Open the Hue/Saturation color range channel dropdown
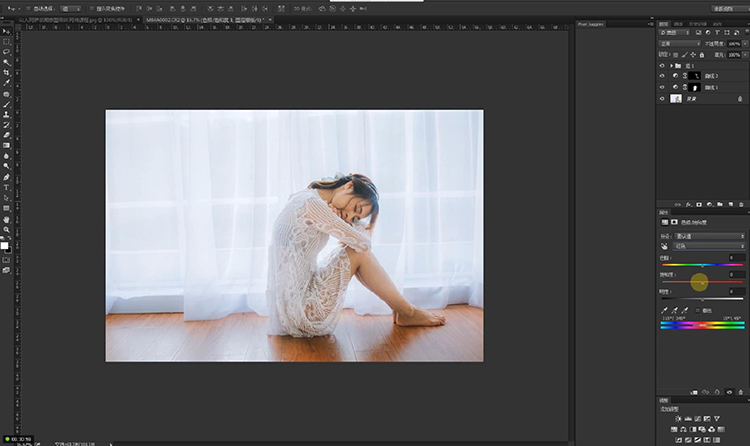Image resolution: width=750 pixels, height=446 pixels. point(709,246)
